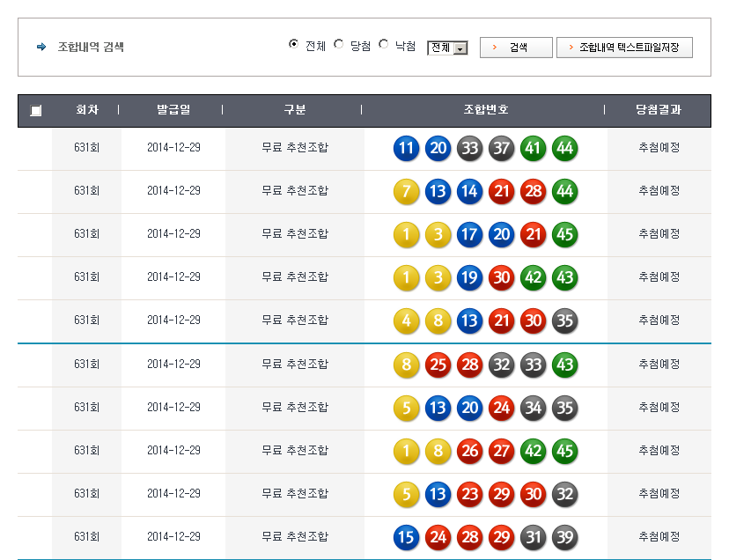Screen dimensions: 729x560
Task: Click the 조합내역 텍스트파일저장 button
Action: 624,48
